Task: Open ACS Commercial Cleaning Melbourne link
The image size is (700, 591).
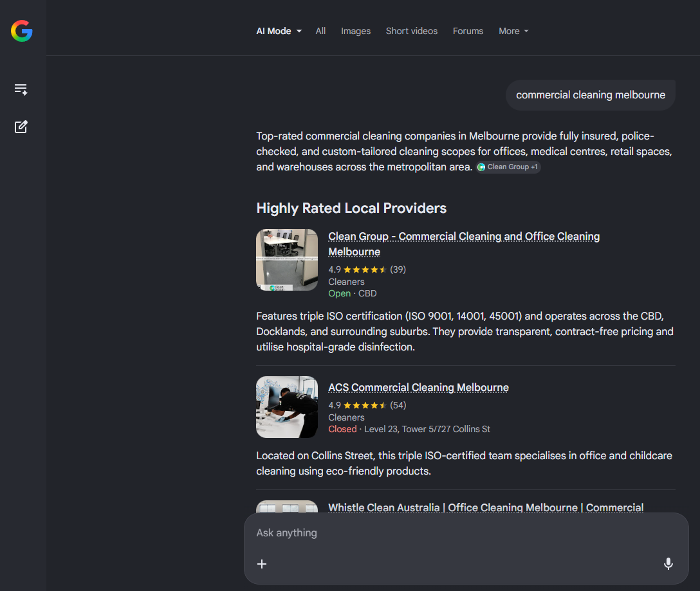Action: (418, 387)
